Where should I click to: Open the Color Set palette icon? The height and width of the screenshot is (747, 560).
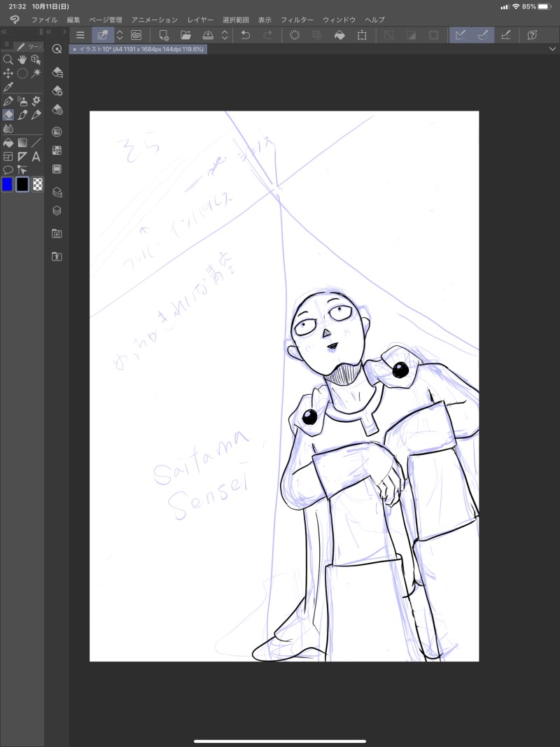point(57,150)
